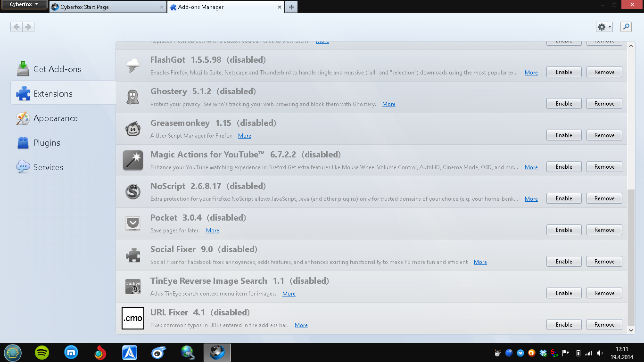
Task: Launch Maxthon browser from the taskbar
Action: tap(71, 353)
